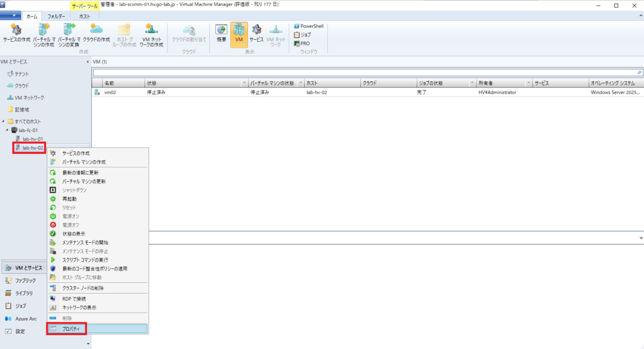Select the vm02 row in the VM list
The image size is (644, 349).
(x=368, y=92)
